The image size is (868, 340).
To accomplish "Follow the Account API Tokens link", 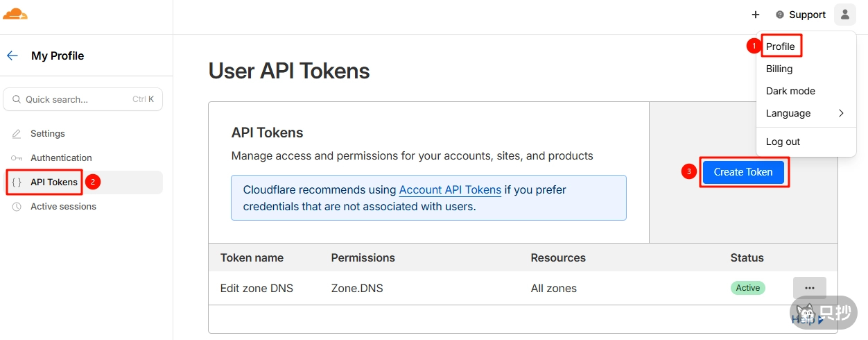I will tap(450, 189).
